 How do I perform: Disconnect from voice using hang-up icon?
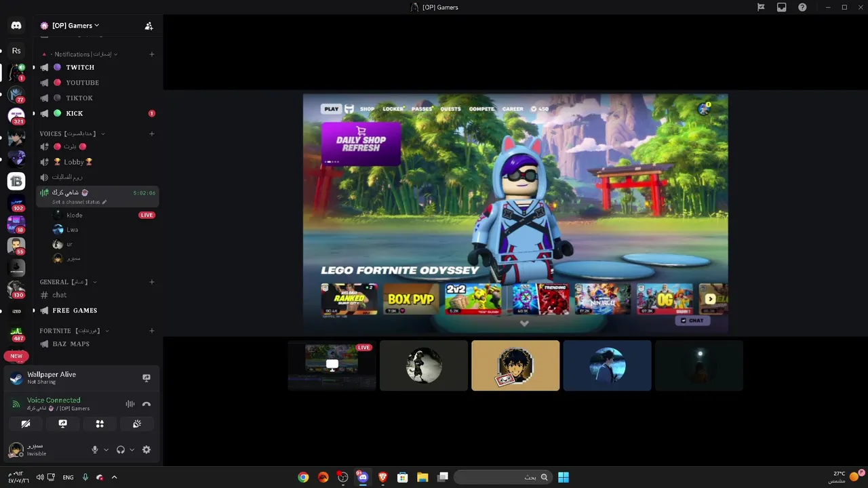click(146, 404)
